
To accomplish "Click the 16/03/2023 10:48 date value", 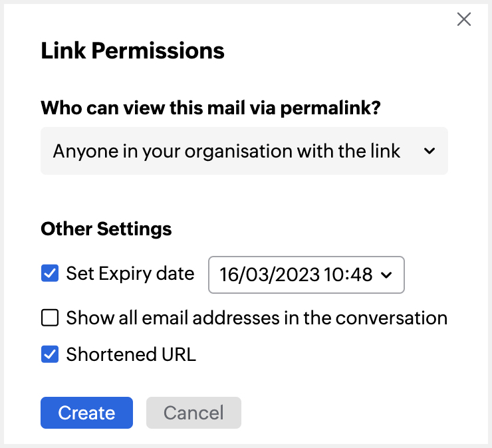I will click(x=296, y=275).
